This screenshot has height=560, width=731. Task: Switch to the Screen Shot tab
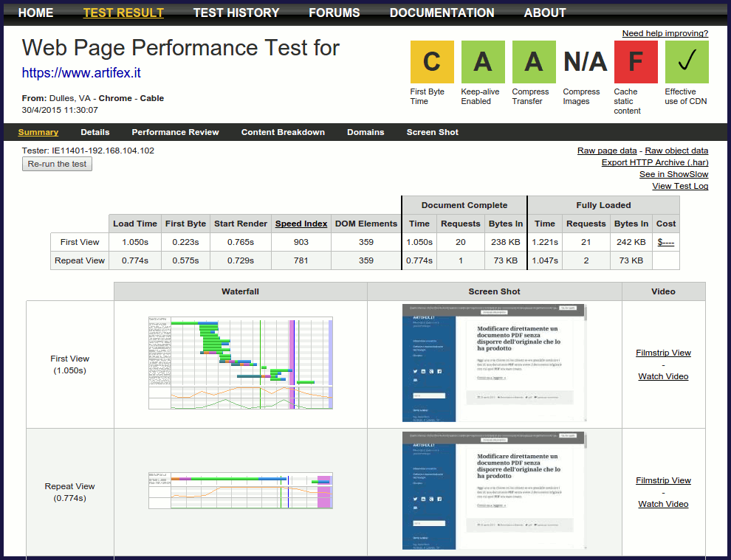pos(433,132)
